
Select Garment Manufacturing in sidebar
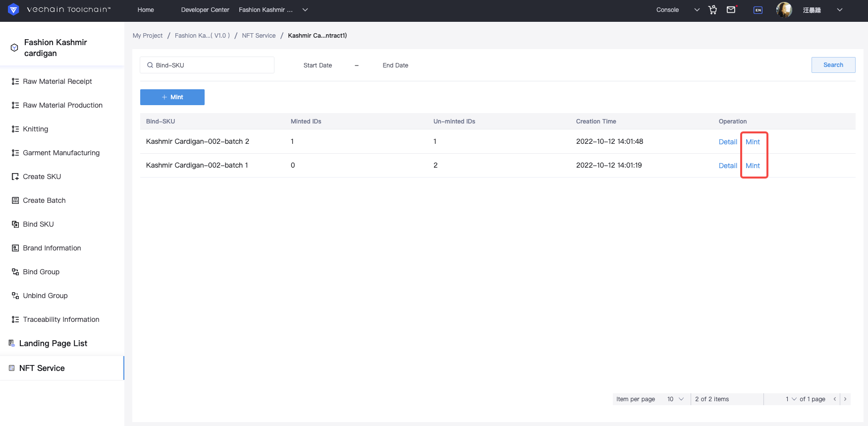[61, 153]
